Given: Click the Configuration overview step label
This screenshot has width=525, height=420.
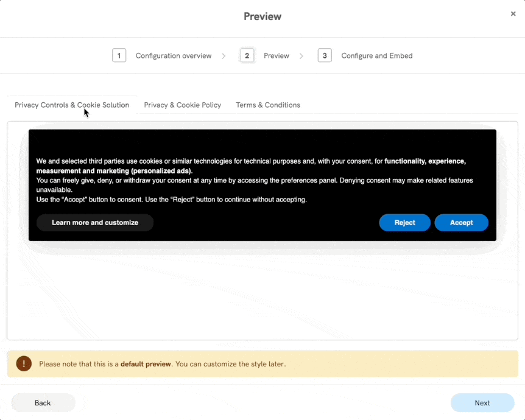Looking at the screenshot, I should pos(173,55).
